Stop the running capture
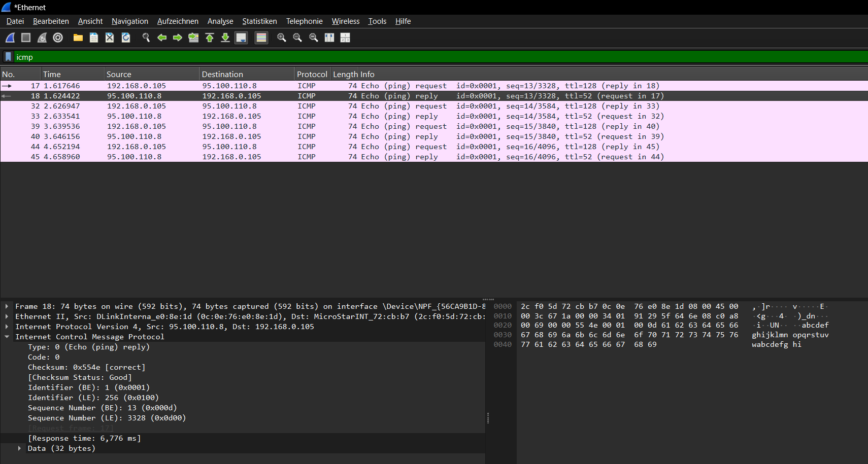The width and height of the screenshot is (868, 464). tap(26, 38)
